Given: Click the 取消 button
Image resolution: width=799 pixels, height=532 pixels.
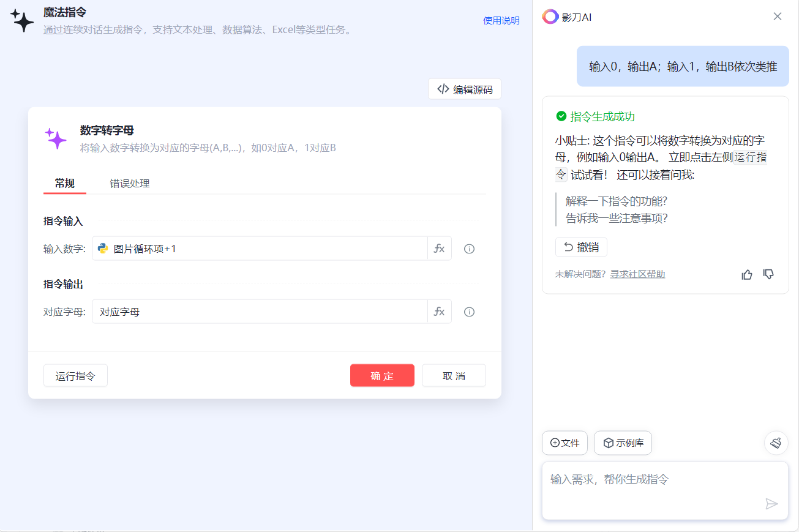Looking at the screenshot, I should (454, 376).
